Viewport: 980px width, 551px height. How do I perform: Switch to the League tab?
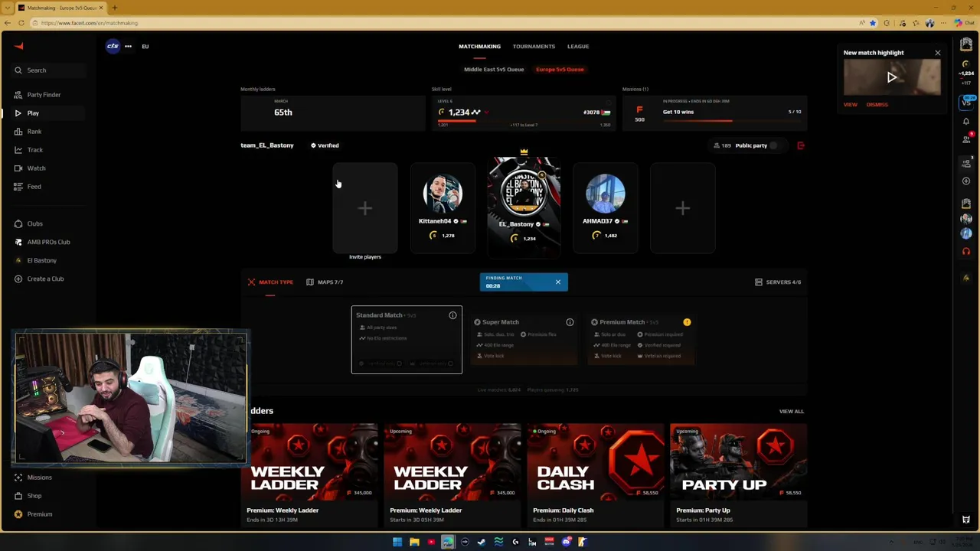[578, 47]
